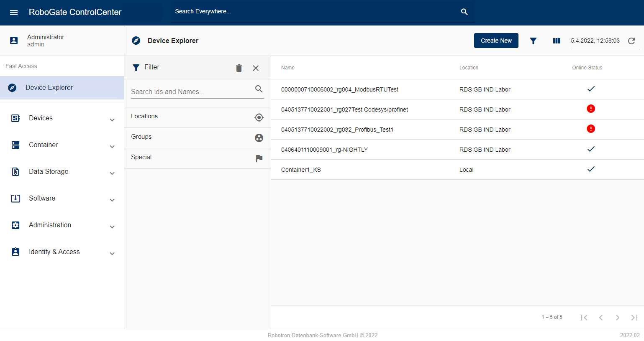Expand the Container menu chevron
This screenshot has width=644, height=341.
tap(112, 147)
